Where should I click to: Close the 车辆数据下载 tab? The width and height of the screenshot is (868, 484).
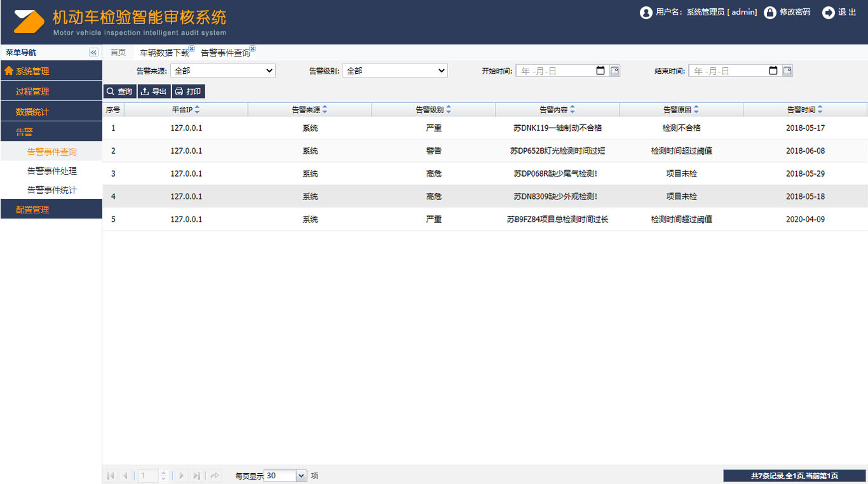[191, 48]
